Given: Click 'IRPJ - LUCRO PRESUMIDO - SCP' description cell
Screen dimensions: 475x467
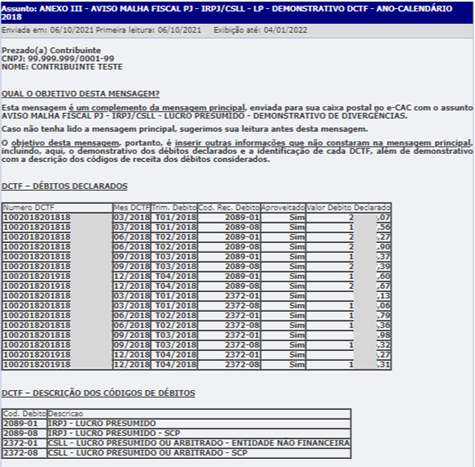Looking at the screenshot, I should point(114,433).
